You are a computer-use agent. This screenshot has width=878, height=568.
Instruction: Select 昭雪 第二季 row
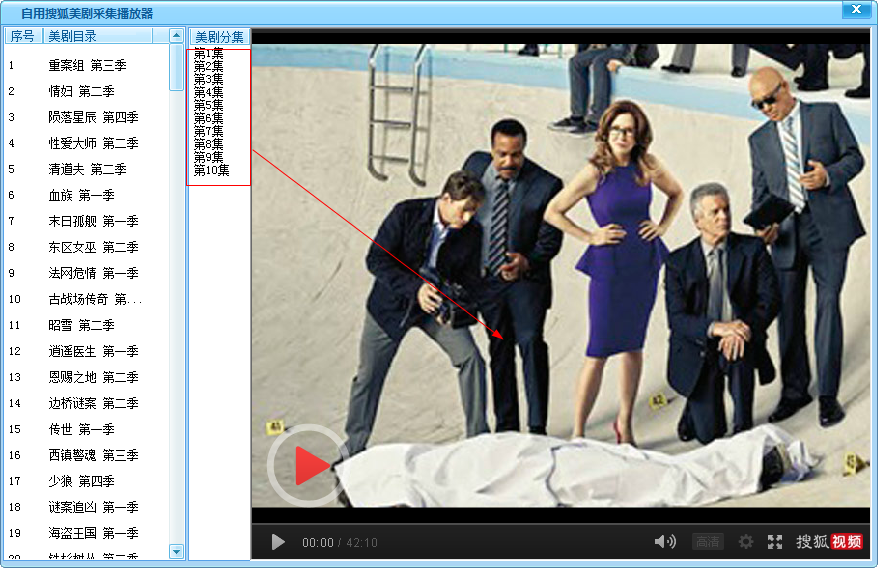click(x=87, y=325)
